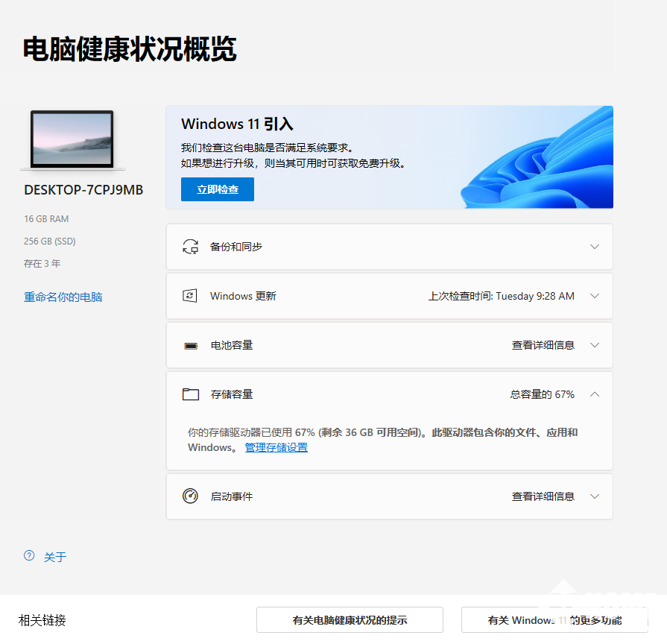Open the 管理存储设置 link

(x=276, y=447)
